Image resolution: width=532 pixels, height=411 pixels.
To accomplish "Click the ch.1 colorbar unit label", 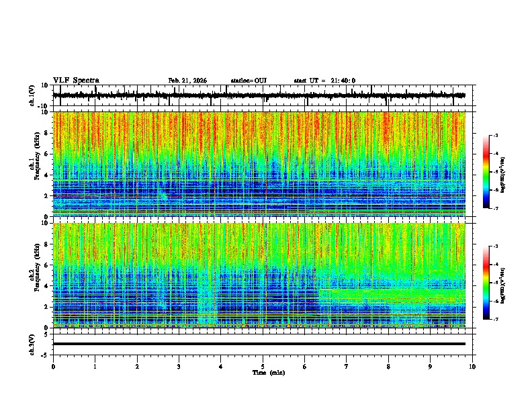I will 503,175.
